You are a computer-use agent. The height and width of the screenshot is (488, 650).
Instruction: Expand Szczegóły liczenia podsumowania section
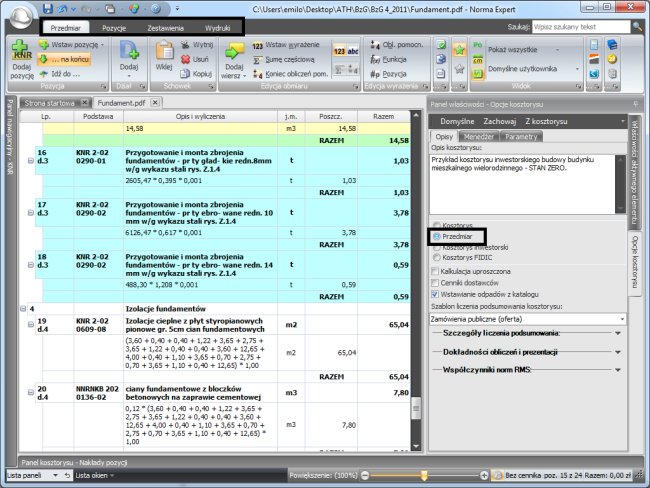coord(618,333)
